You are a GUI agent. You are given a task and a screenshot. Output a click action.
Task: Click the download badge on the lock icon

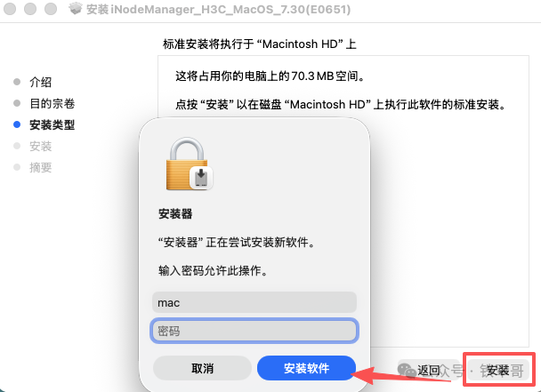coord(201,177)
